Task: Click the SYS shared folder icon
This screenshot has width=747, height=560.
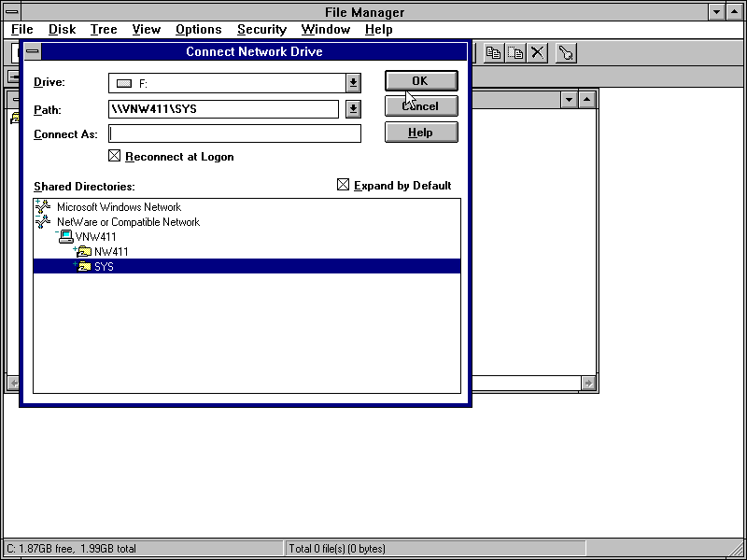Action: tap(83, 266)
